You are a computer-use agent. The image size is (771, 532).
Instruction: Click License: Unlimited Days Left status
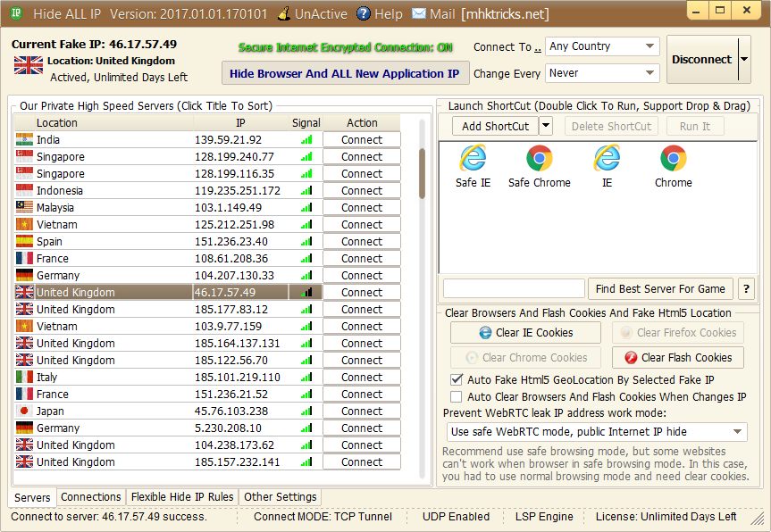(666, 517)
